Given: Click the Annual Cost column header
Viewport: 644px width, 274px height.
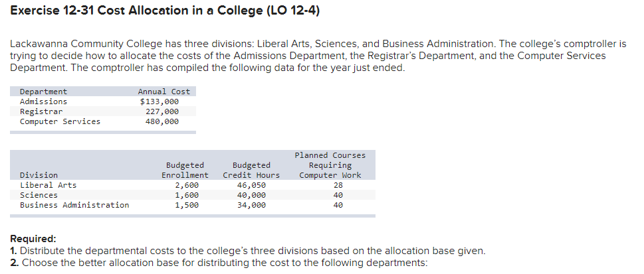Looking at the screenshot, I should [x=163, y=92].
